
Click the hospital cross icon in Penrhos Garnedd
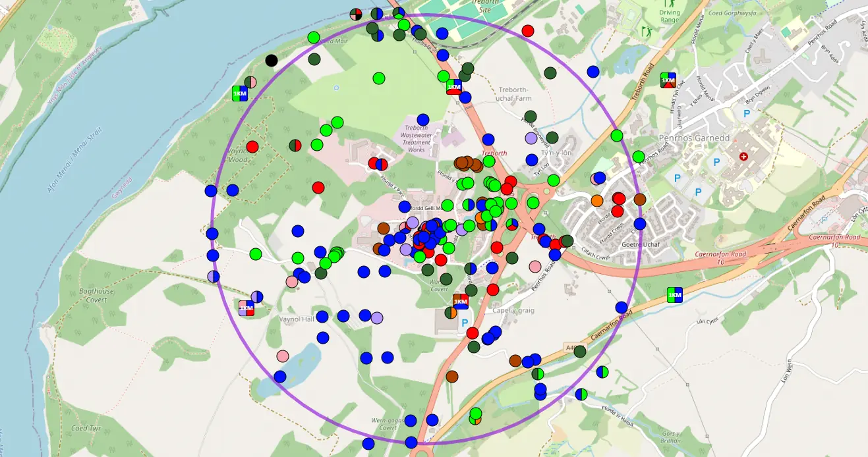(743, 156)
